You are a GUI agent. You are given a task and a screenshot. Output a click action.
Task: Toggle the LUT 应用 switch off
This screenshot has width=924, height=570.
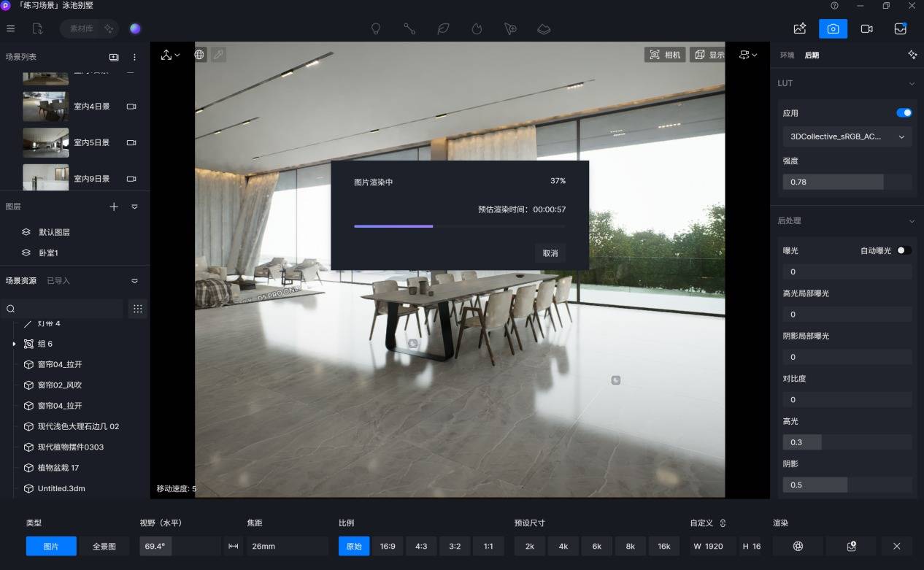pos(904,113)
